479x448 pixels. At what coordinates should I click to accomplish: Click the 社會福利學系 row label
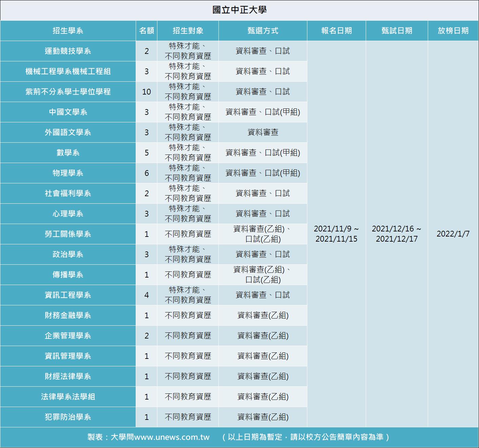[x=68, y=194]
